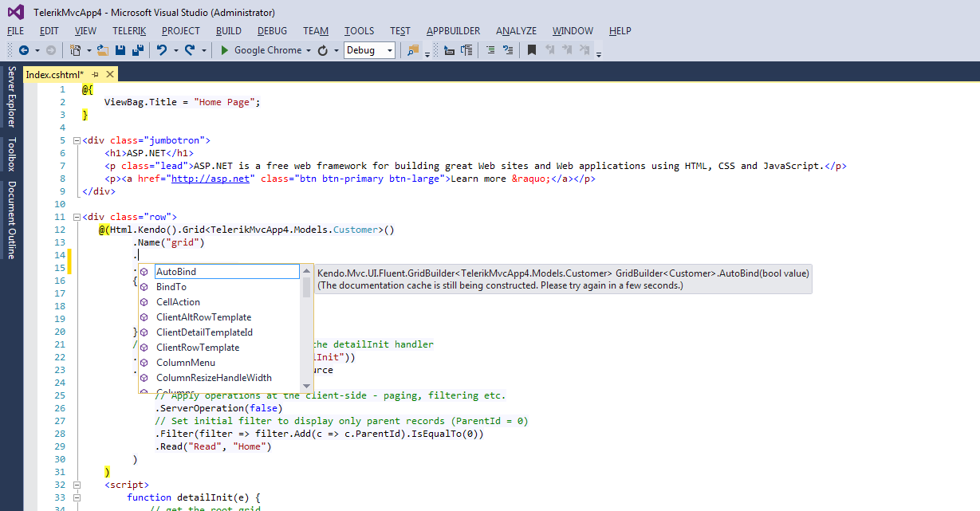The image size is (980, 511).
Task: Select ClientRowTemplate in the IntelliSense list
Action: point(219,348)
